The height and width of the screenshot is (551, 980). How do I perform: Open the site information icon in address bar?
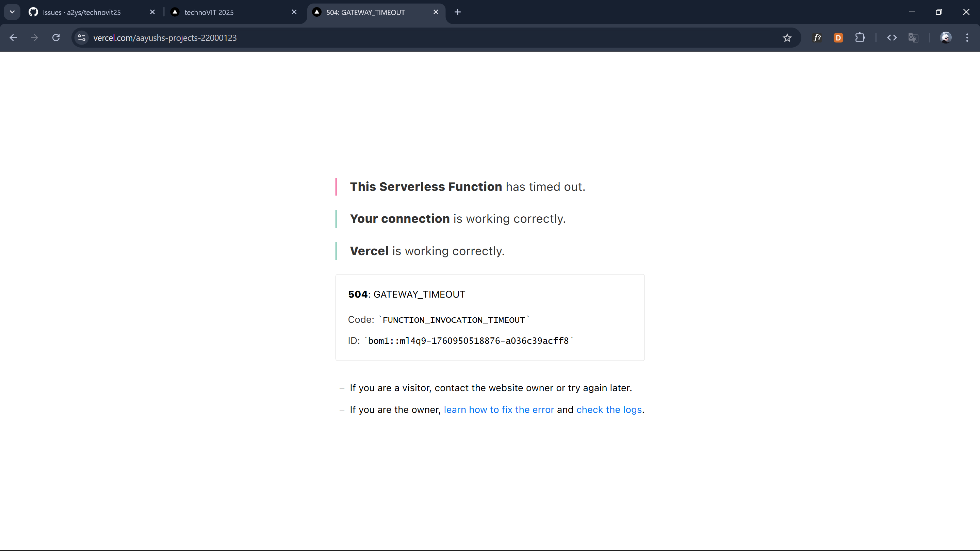(x=81, y=38)
